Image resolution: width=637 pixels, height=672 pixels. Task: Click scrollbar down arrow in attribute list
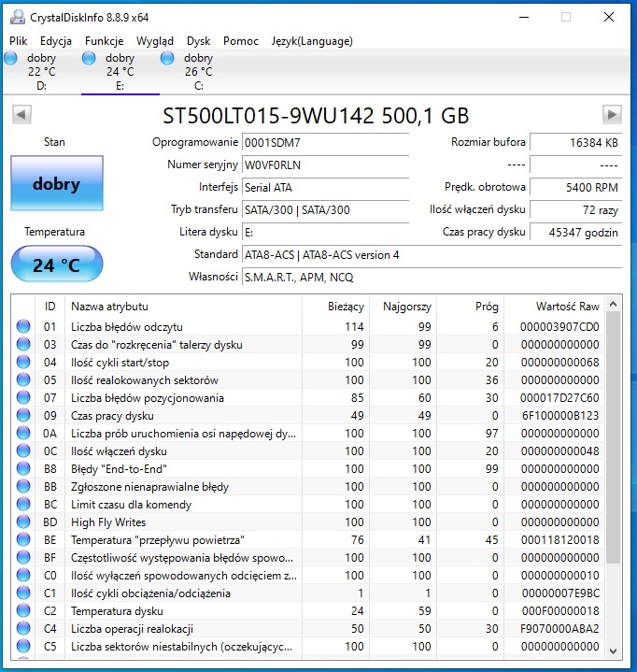613,651
